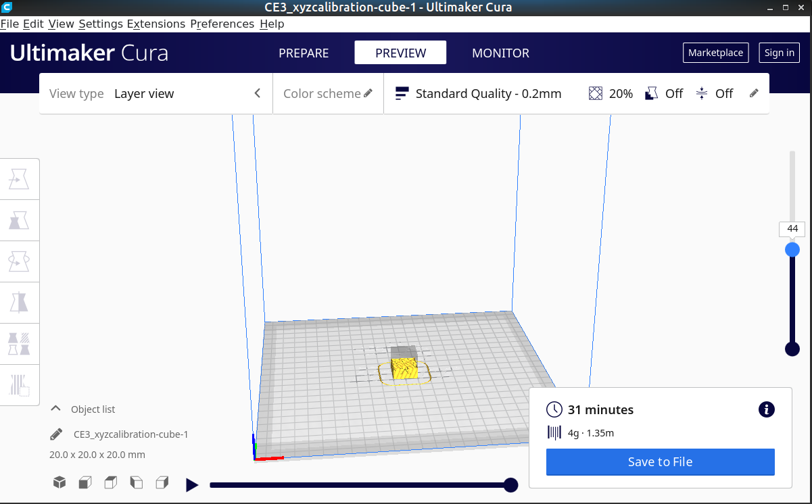Select the Support Blocker tool
The image size is (812, 504).
point(20,384)
